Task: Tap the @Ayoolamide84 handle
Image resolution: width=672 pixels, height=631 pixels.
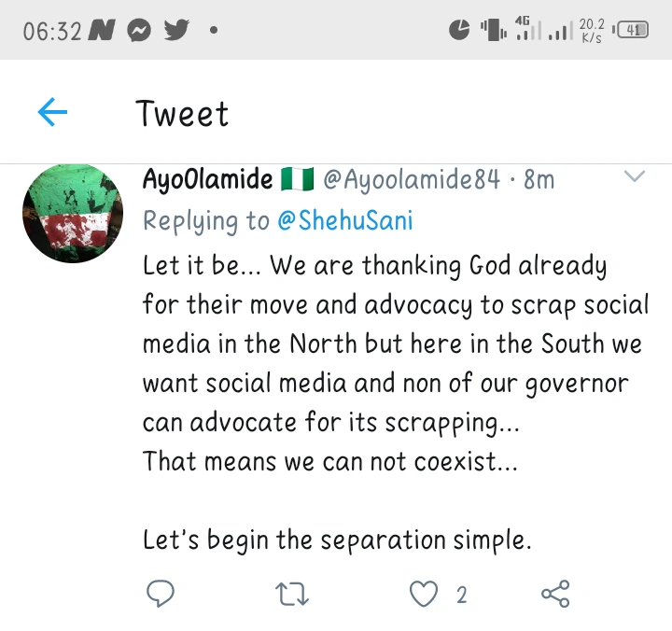Action: tap(413, 179)
